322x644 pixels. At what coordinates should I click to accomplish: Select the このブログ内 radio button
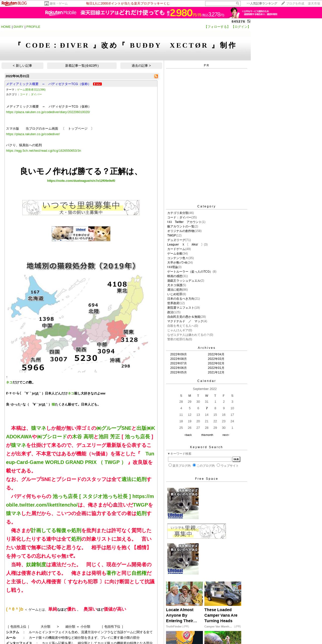coord(194,465)
